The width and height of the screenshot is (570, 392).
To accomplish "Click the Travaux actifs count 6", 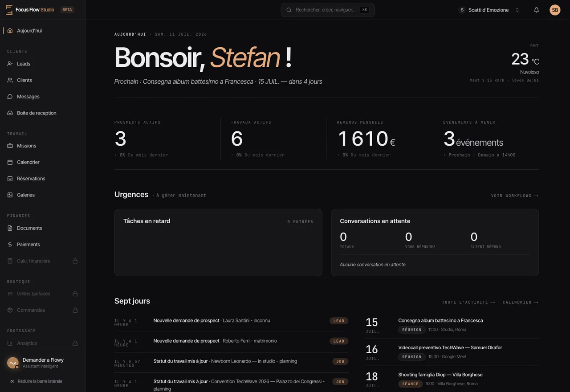I will click(x=237, y=139).
